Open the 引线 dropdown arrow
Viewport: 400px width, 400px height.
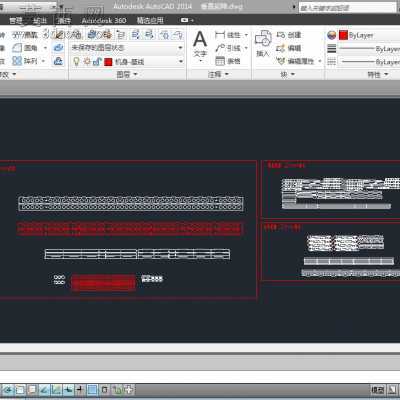[x=246, y=48]
